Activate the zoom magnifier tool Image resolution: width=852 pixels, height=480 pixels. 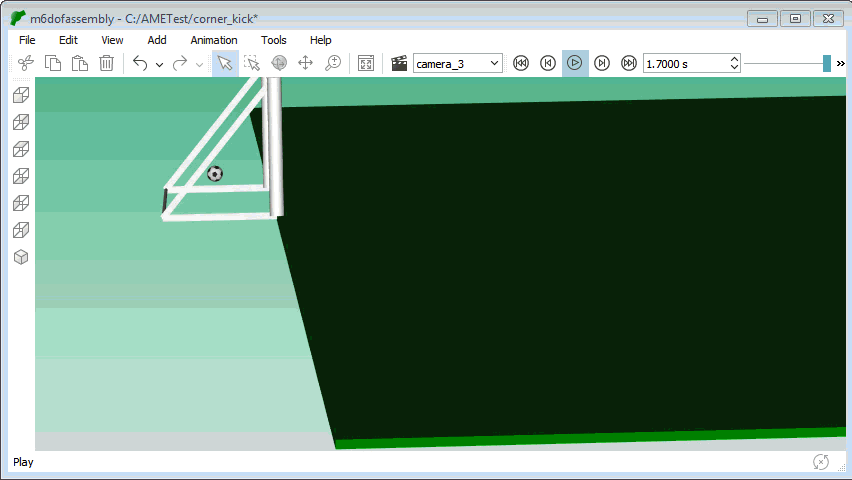point(333,63)
